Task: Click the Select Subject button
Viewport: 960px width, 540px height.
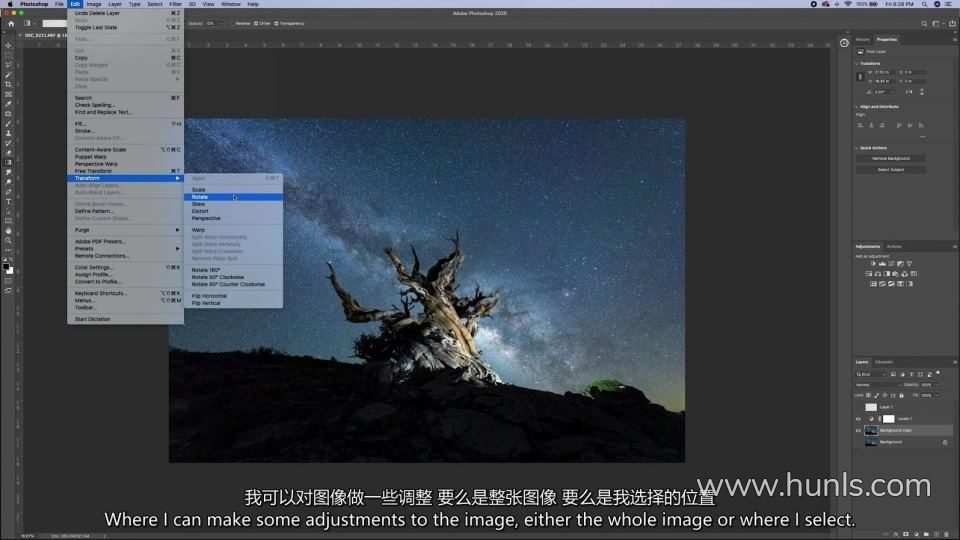Action: pos(891,170)
